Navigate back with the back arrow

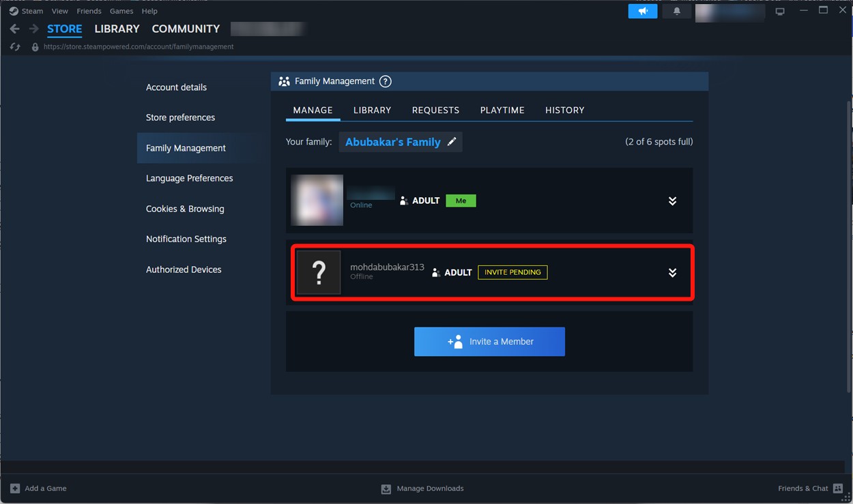coord(14,29)
